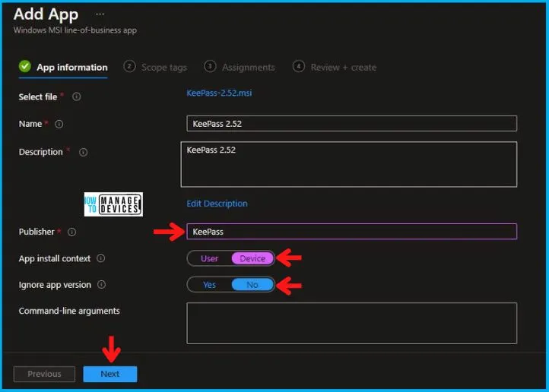
Task: Click the Add App heading
Action: 46,14
